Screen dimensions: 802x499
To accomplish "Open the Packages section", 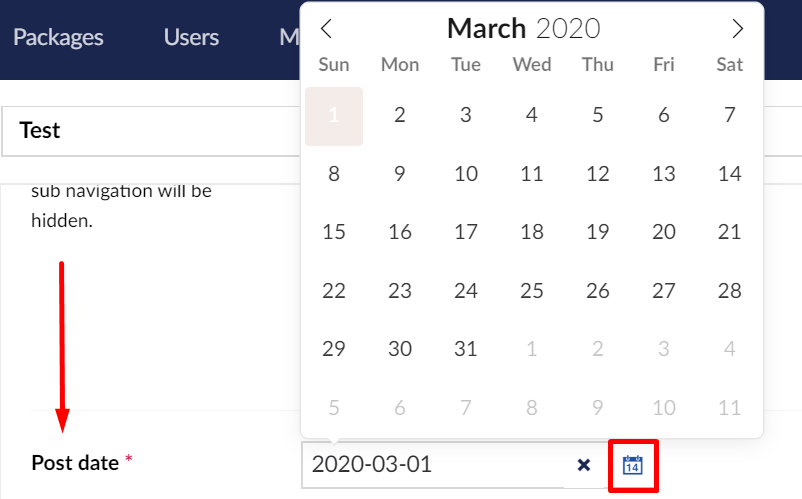I will pos(58,37).
